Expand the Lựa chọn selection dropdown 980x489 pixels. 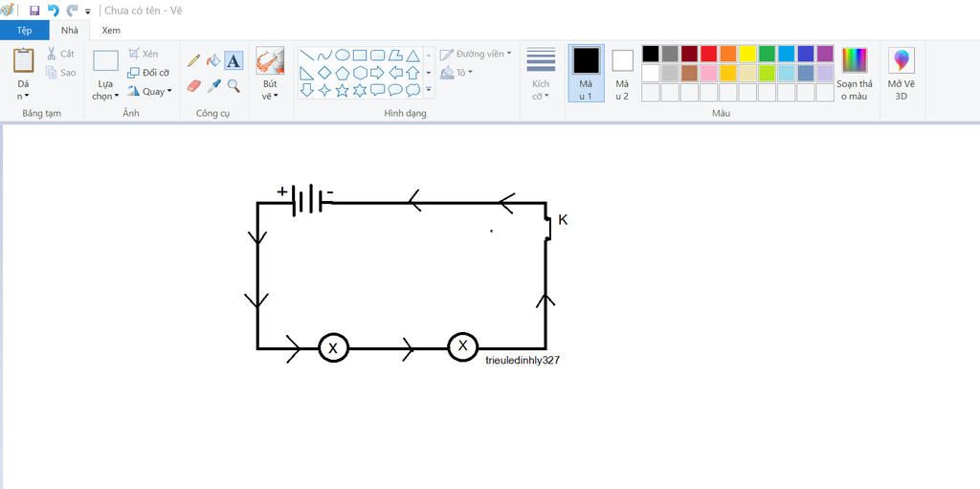click(x=105, y=90)
